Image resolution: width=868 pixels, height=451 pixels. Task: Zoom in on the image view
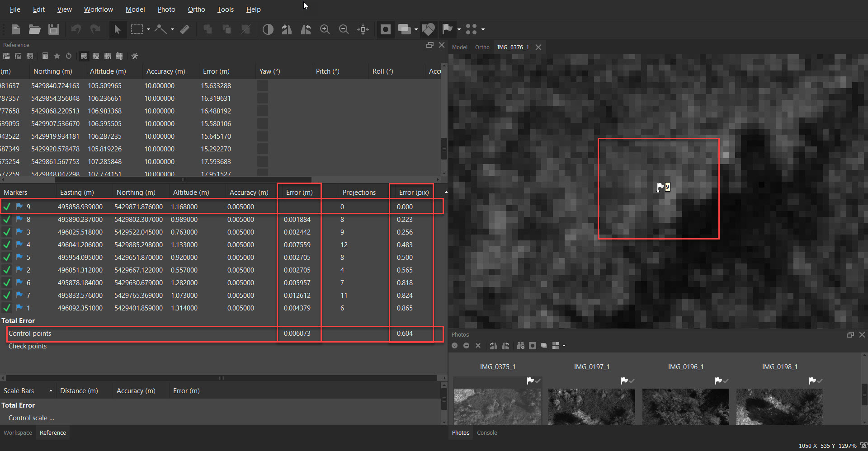click(x=325, y=29)
